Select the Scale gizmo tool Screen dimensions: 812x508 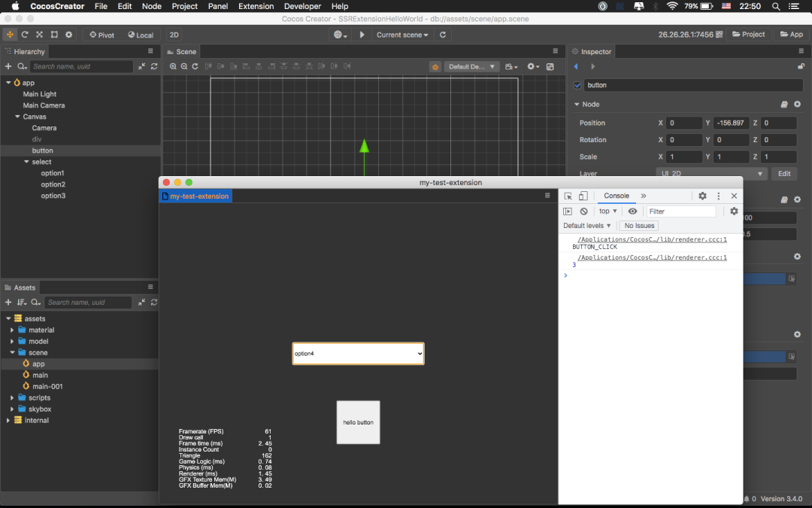(x=39, y=35)
